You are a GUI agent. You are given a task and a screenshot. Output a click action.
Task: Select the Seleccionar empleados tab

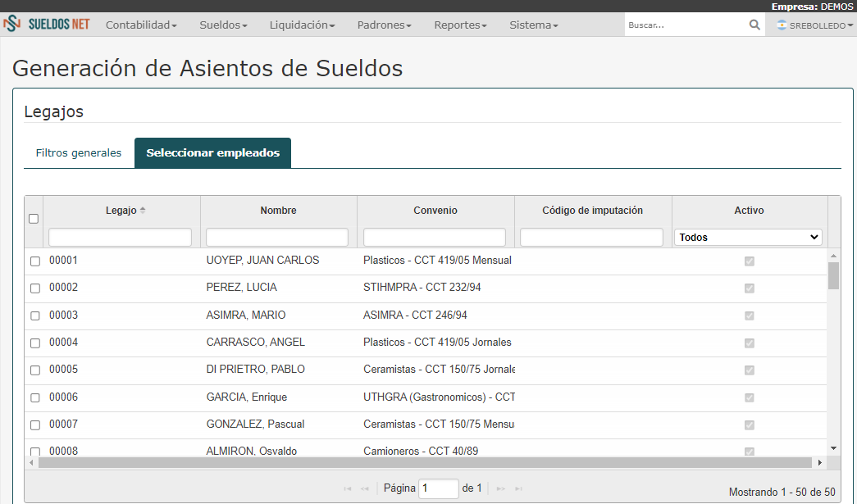point(212,153)
